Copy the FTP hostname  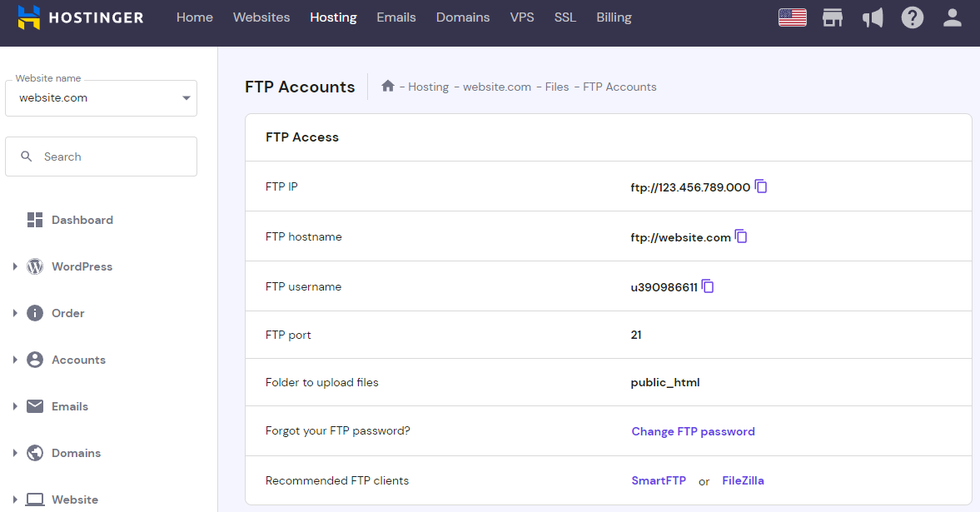(740, 236)
